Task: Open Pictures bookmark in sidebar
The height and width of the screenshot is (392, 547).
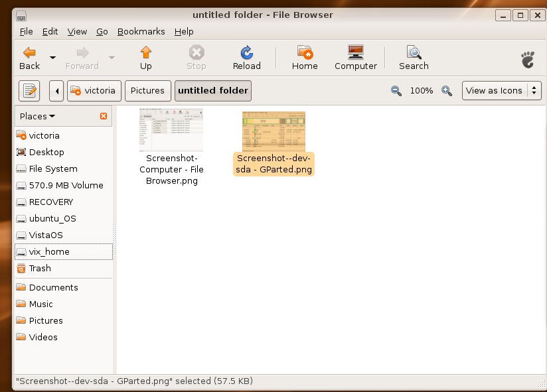Action: [64, 320]
